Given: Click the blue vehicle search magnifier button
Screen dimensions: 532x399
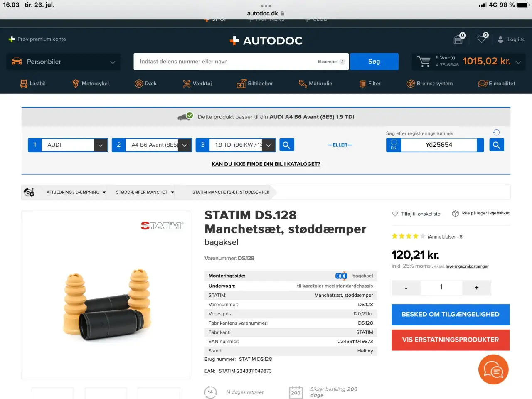Looking at the screenshot, I should coord(286,145).
